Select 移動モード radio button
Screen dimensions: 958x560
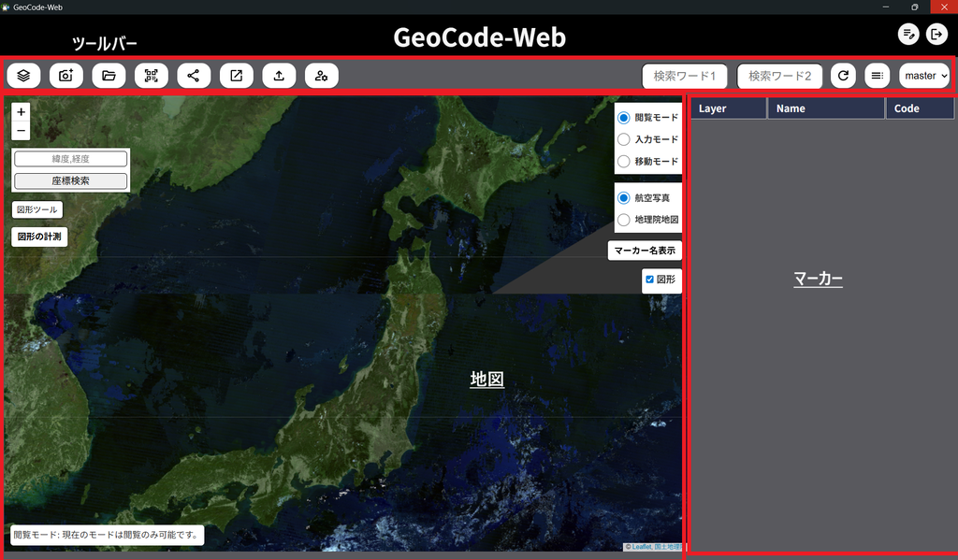[624, 162]
